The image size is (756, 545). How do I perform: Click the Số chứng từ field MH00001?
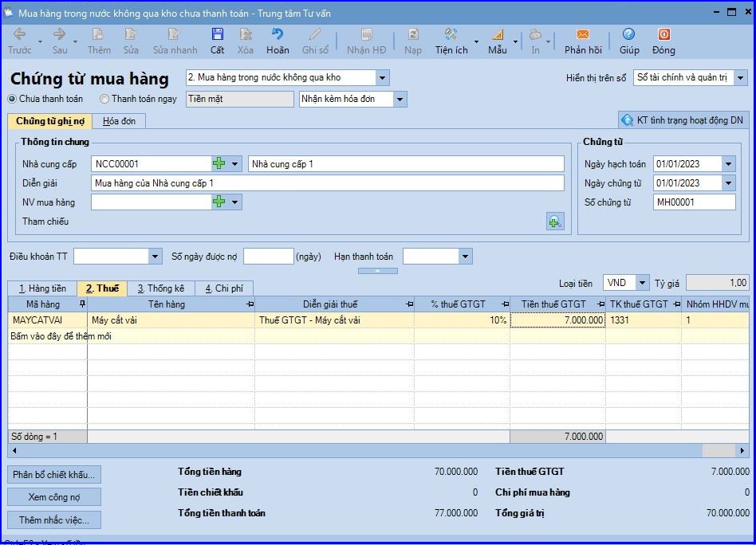pyautogui.click(x=695, y=202)
